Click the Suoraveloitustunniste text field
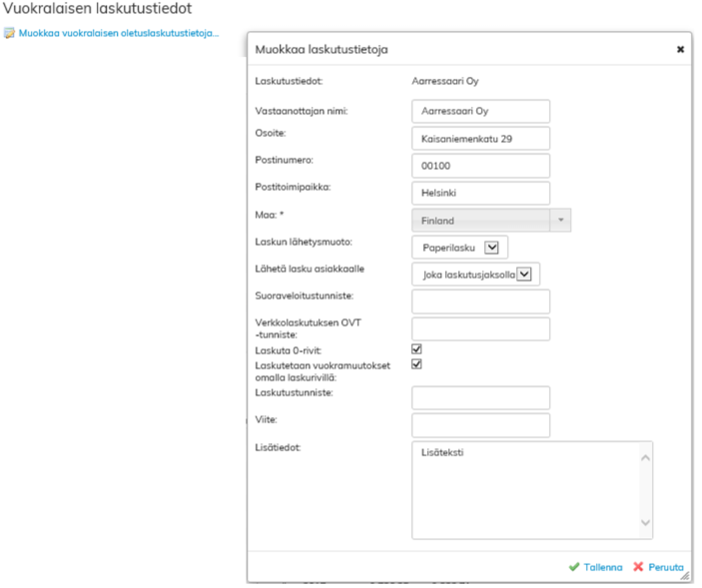This screenshot has width=702, height=588. click(x=480, y=301)
